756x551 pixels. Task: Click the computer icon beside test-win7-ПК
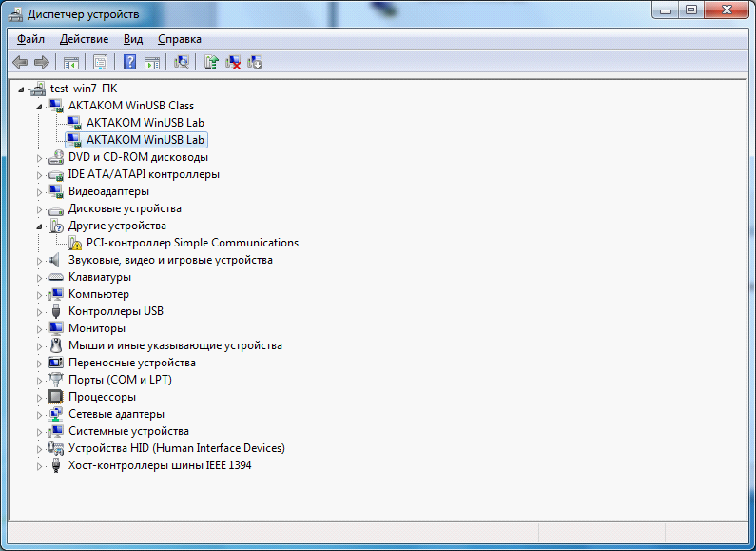tap(38, 89)
